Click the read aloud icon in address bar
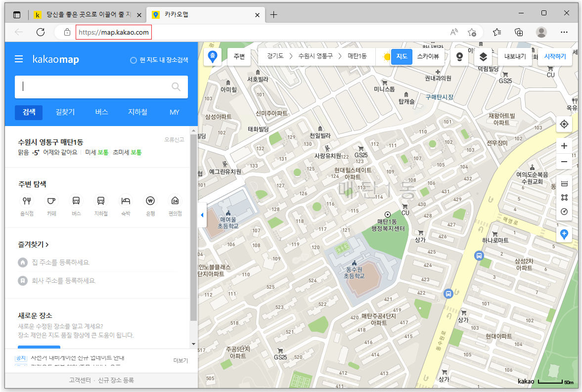Image resolution: width=582 pixels, height=392 pixels. [x=453, y=32]
